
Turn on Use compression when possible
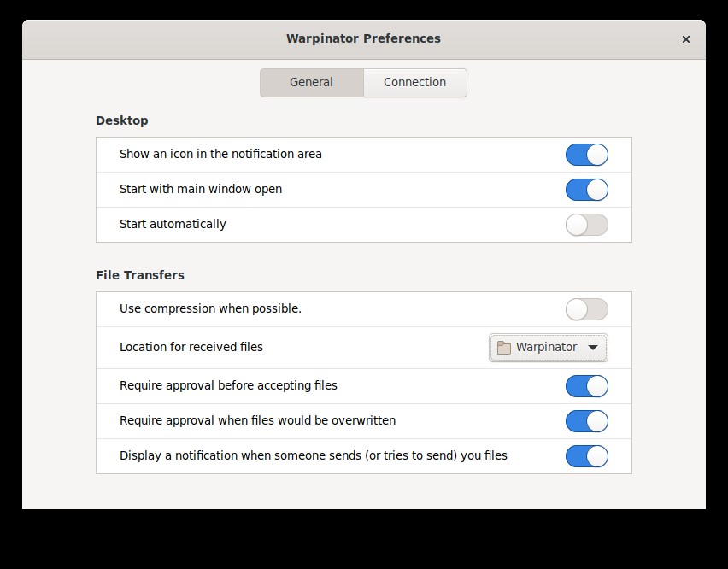point(587,309)
